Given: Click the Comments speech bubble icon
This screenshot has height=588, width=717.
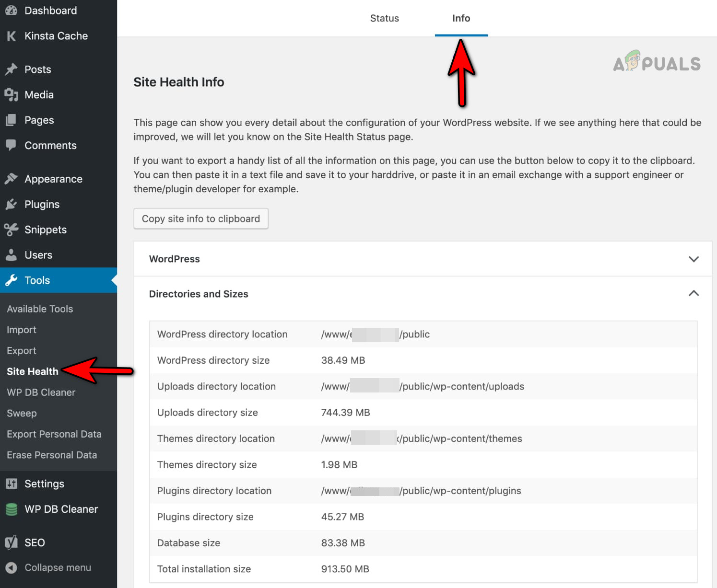Looking at the screenshot, I should tap(11, 145).
